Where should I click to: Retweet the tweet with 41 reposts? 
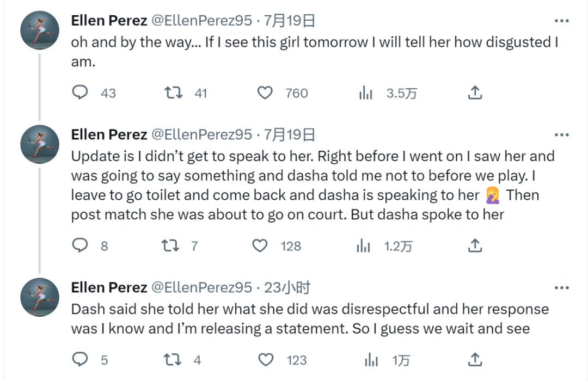coord(173,93)
